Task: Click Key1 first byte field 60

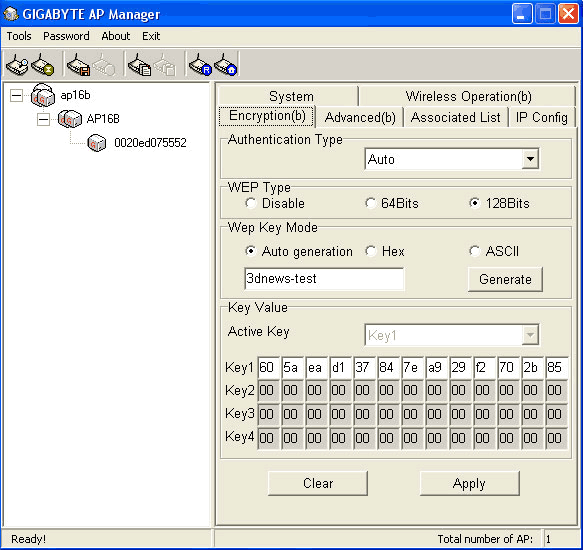Action: [x=268, y=368]
